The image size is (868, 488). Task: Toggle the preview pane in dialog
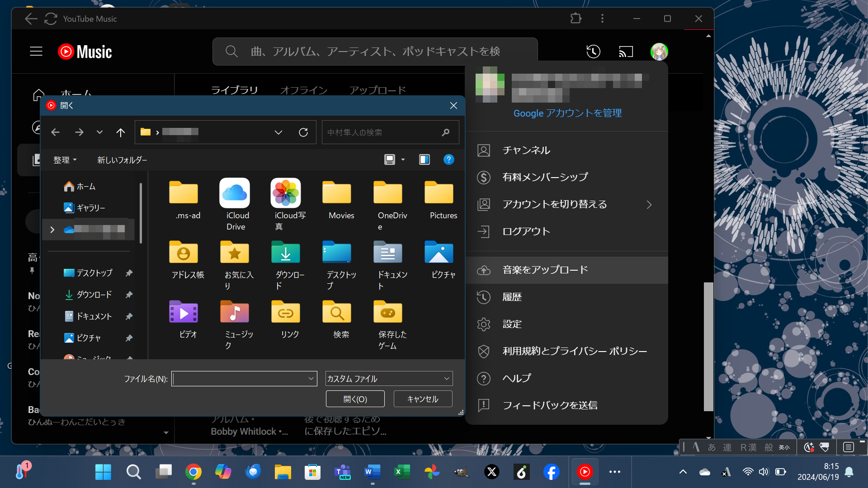click(424, 160)
